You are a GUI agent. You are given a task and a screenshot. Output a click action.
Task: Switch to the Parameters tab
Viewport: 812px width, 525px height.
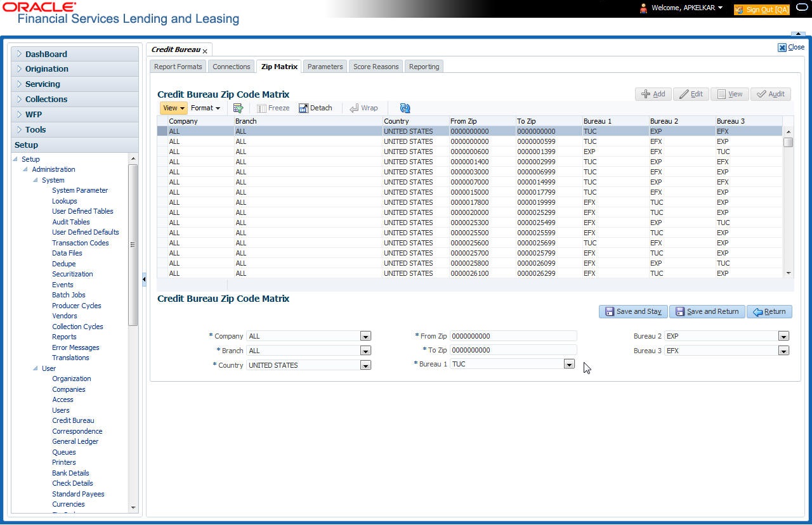pyautogui.click(x=325, y=67)
